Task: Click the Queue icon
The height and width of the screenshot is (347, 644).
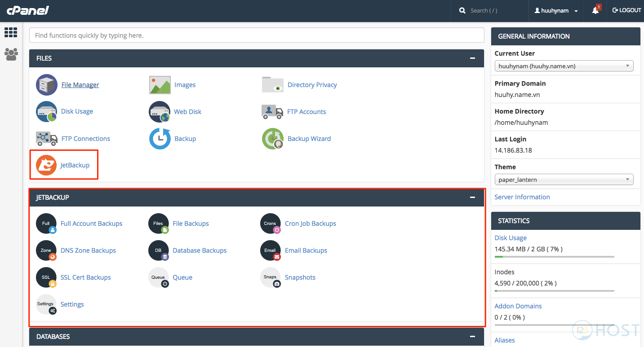Action: [159, 277]
